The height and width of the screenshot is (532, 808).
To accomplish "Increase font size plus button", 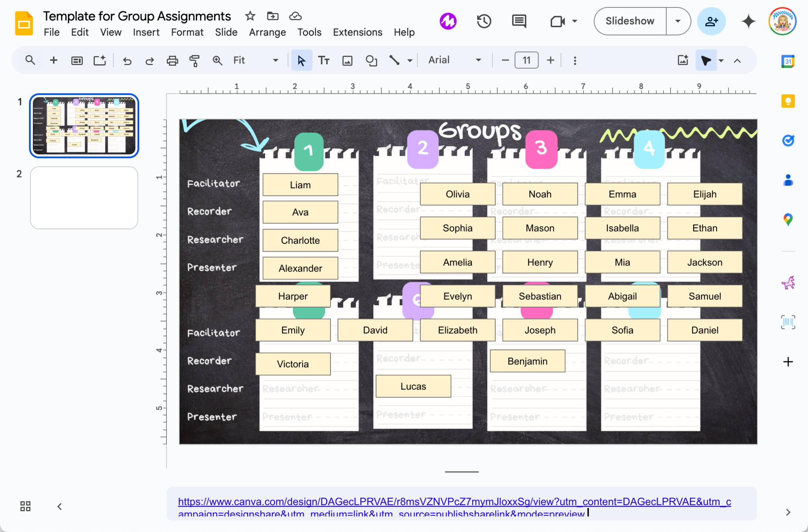I will tap(550, 60).
